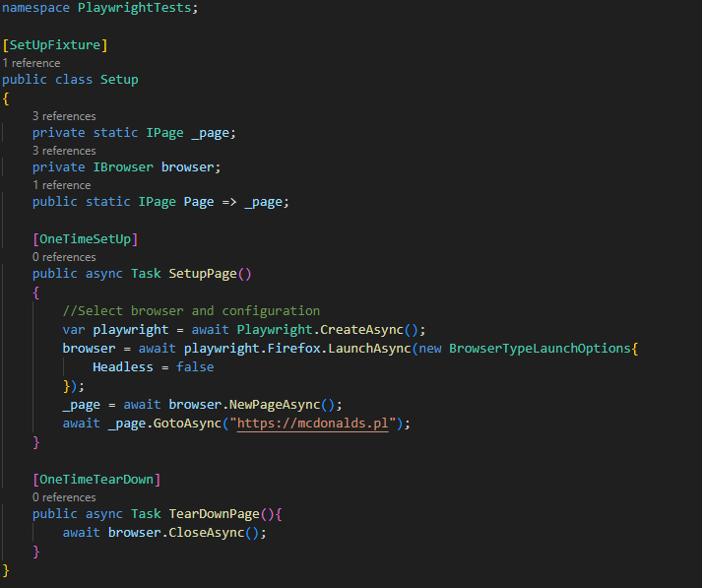
Task: Click the 'false' value after Headless
Action: [x=195, y=367]
